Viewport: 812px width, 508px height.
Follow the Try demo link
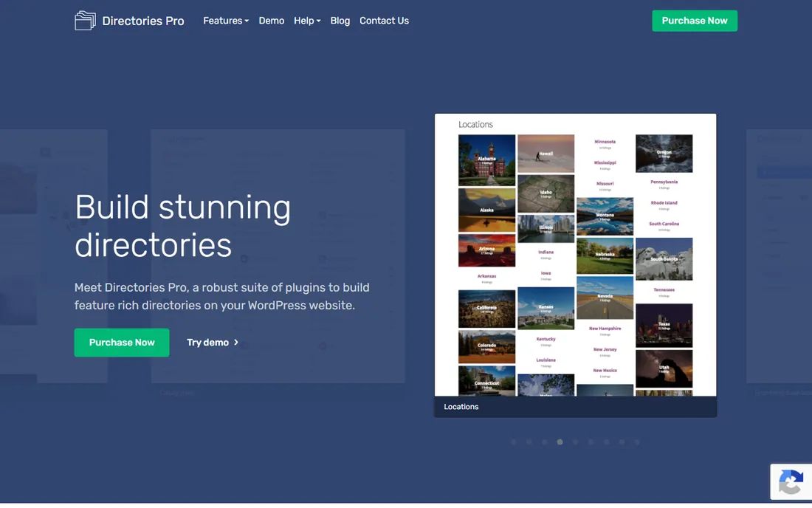coord(213,343)
